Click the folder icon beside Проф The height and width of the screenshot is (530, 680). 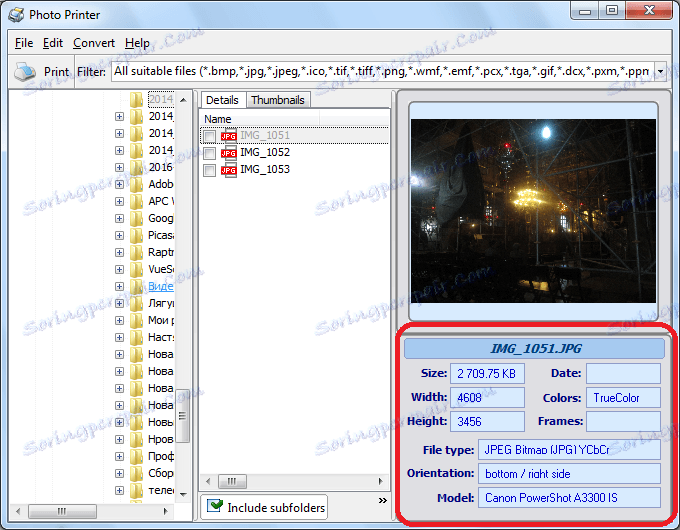coord(136,456)
